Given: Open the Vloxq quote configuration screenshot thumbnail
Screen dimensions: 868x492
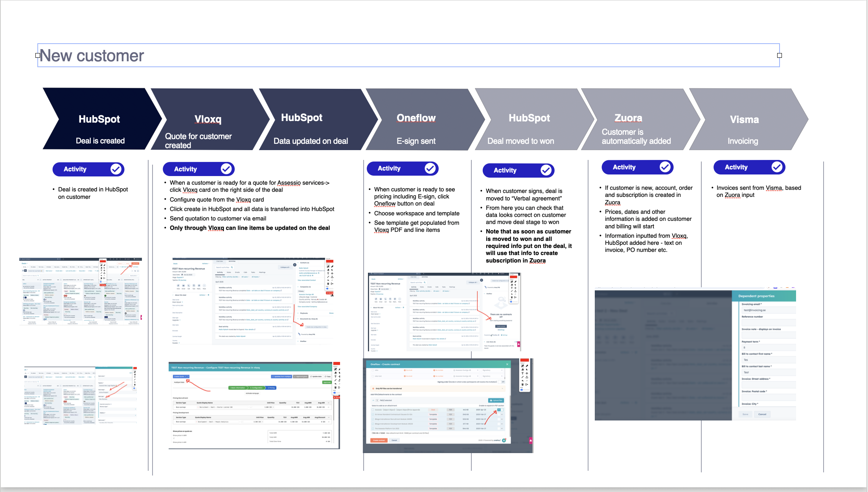Looking at the screenshot, I should 254,405.
